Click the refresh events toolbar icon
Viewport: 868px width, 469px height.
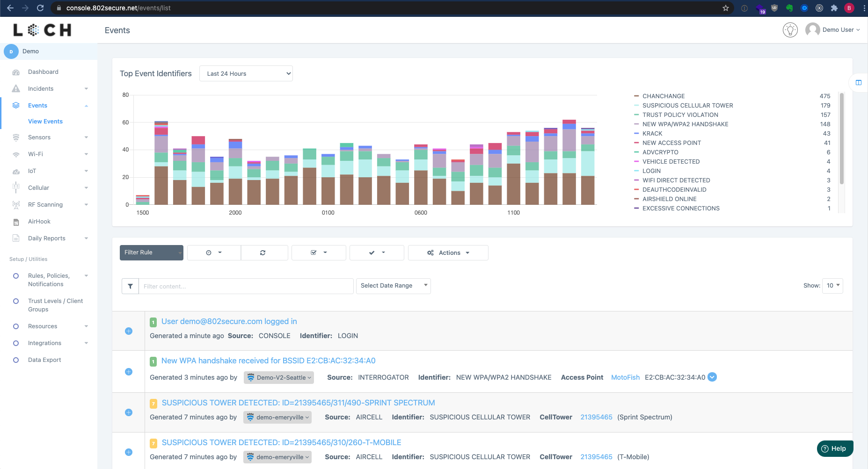tap(263, 253)
